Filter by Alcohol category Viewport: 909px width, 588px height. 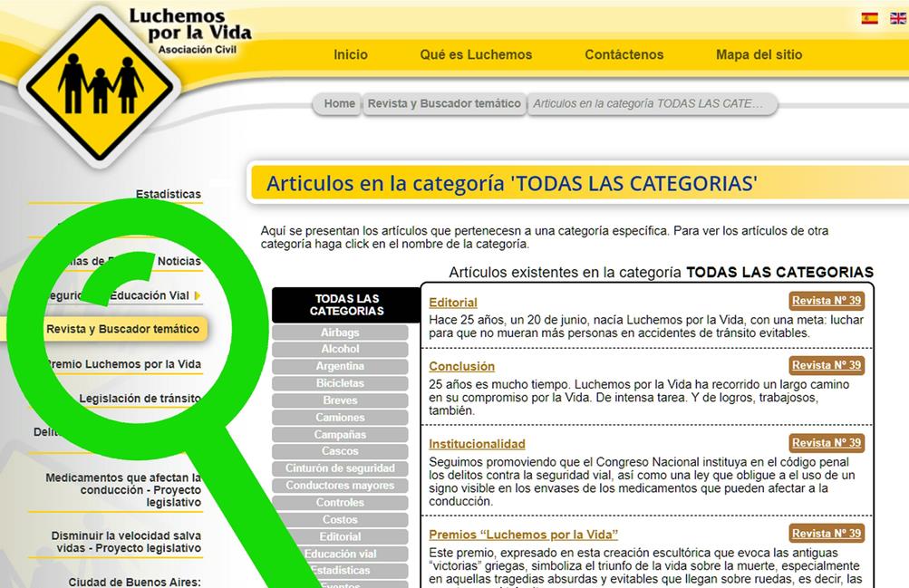(x=340, y=350)
